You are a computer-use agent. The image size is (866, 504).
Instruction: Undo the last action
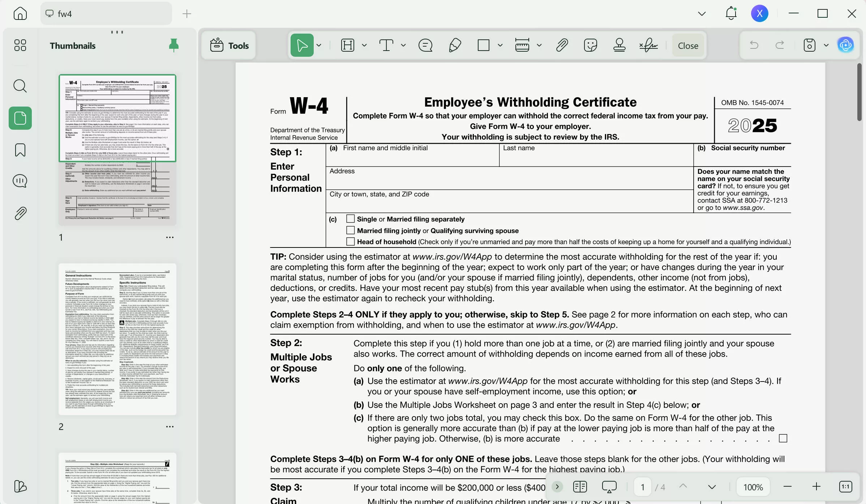(754, 45)
